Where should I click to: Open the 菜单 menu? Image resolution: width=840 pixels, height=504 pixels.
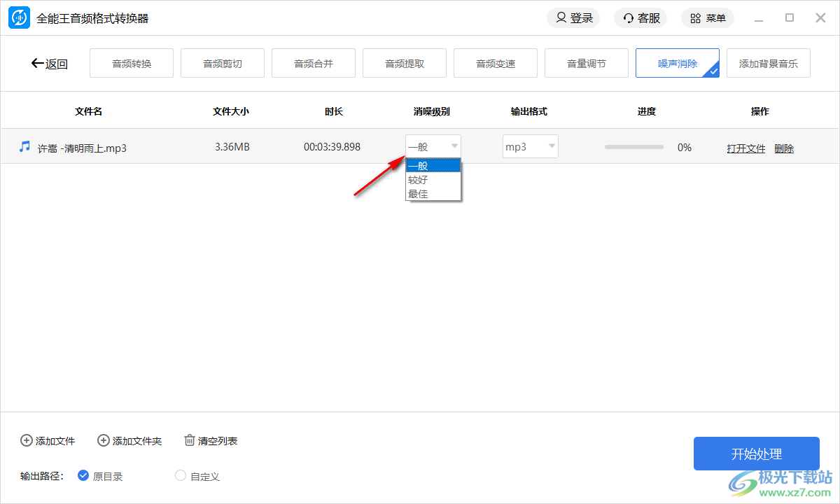pos(708,18)
